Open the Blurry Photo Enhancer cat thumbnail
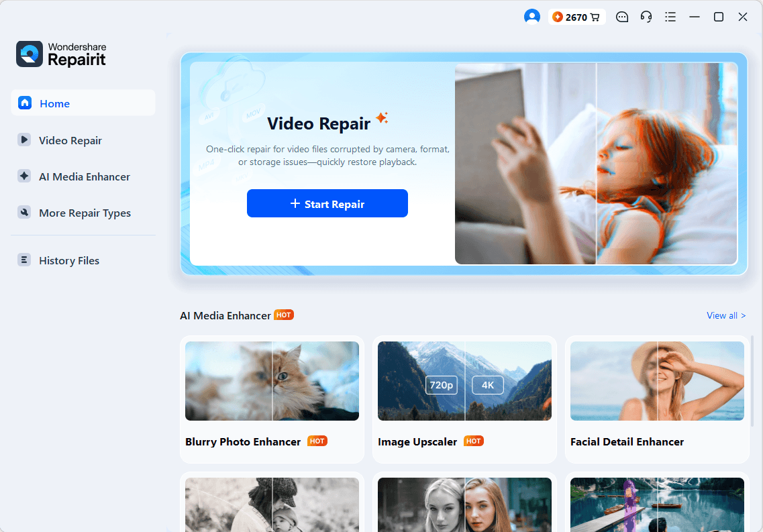 272,381
